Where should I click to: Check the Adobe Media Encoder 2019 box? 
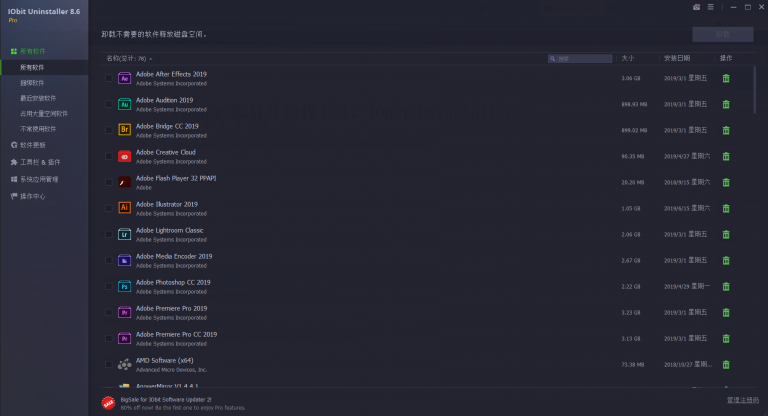pos(109,260)
